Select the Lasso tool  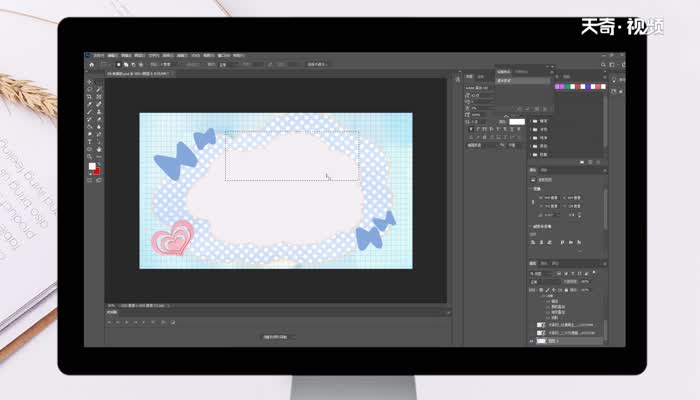pyautogui.click(x=90, y=89)
